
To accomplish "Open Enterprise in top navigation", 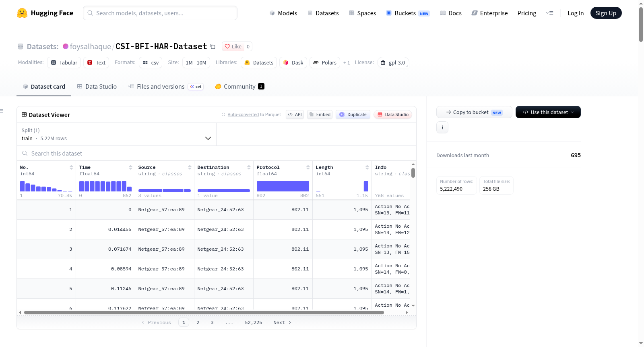I will click(x=490, y=13).
